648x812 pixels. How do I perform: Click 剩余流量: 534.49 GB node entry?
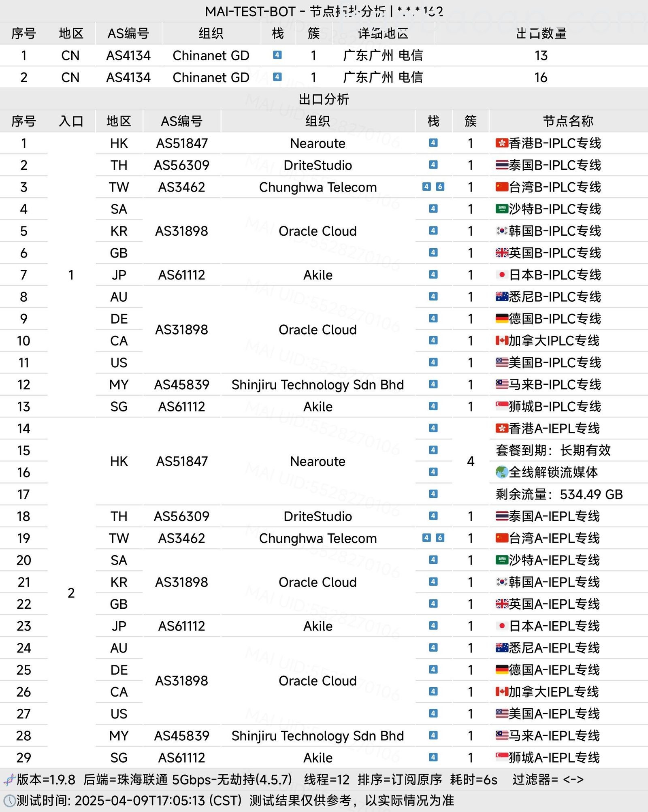coord(559,494)
